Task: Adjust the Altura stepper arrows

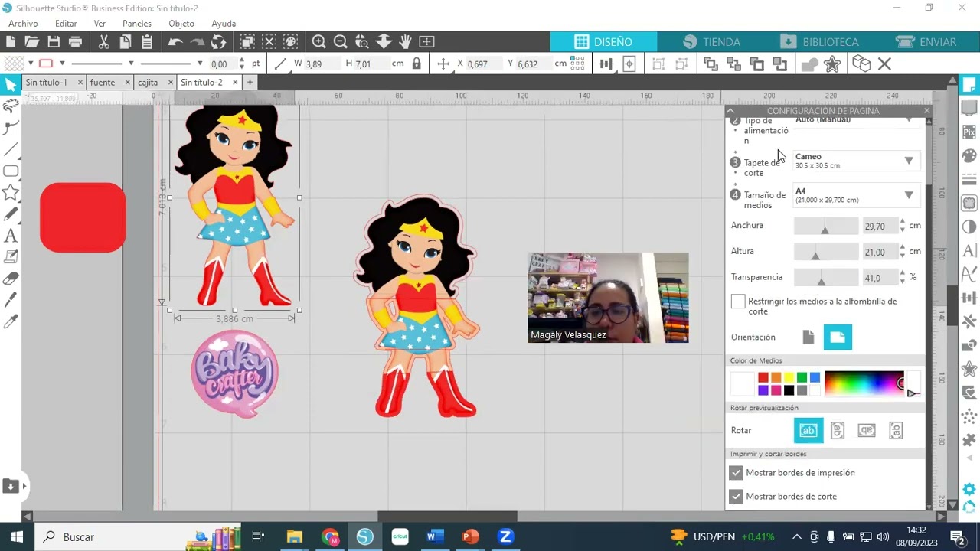Action: [x=903, y=252]
